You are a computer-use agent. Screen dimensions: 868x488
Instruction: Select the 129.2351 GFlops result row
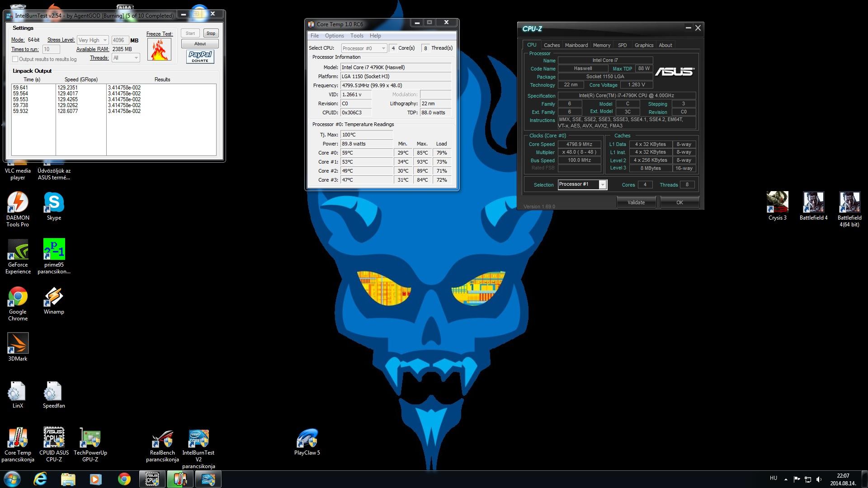pos(114,88)
